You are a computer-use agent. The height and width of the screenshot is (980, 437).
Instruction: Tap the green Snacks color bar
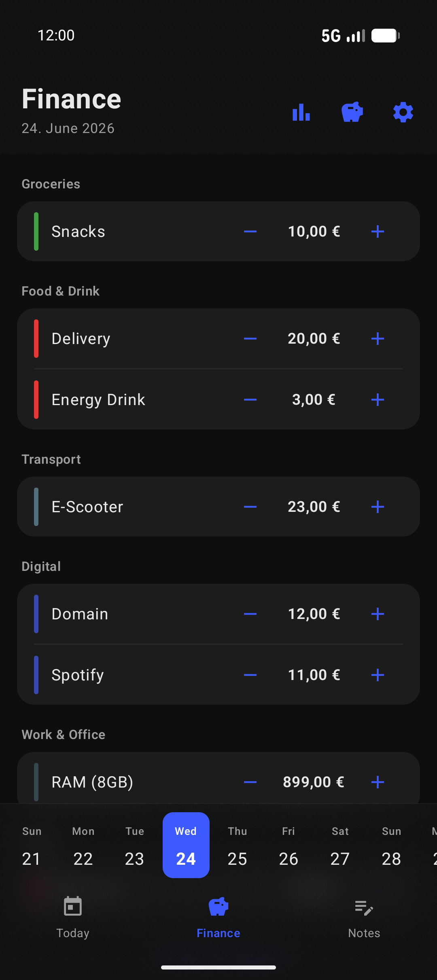(x=36, y=231)
